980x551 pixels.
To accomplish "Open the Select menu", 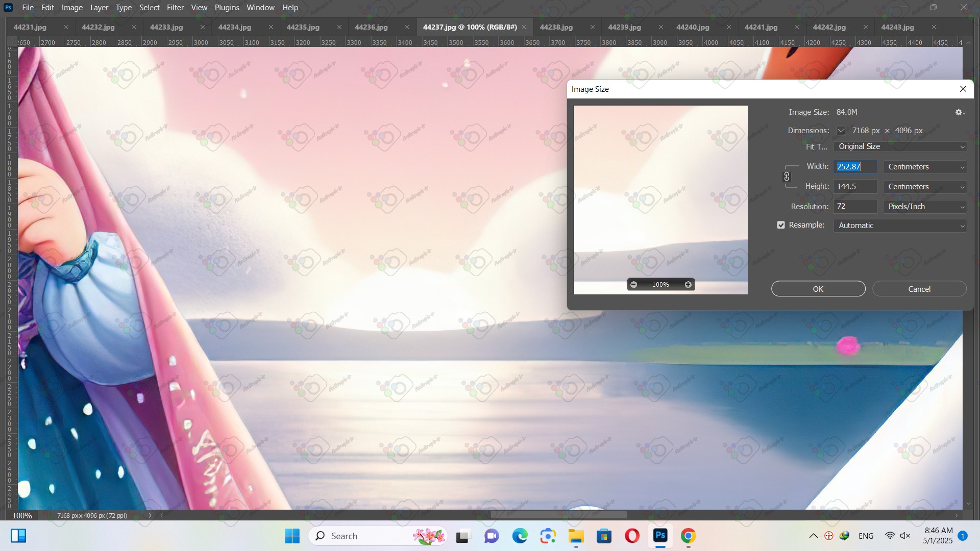I will pyautogui.click(x=150, y=8).
